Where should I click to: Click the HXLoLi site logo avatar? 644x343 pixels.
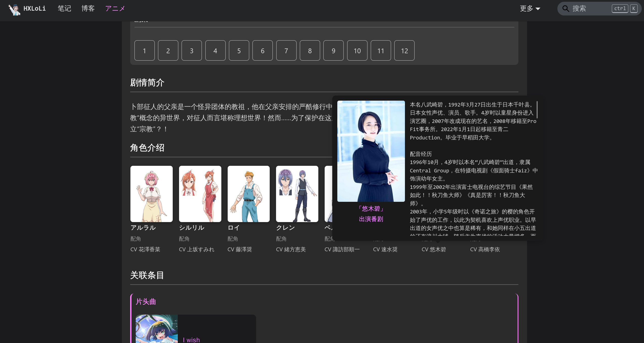14,9
